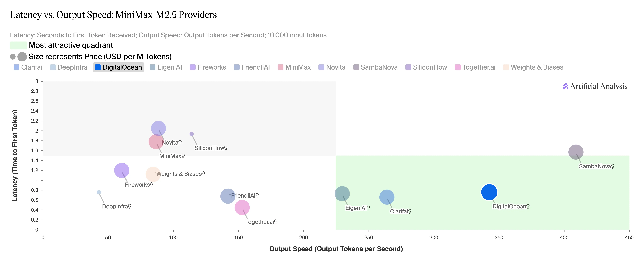The height and width of the screenshot is (261, 644).
Task: Click the Artificial Analysis logo
Action: point(595,86)
